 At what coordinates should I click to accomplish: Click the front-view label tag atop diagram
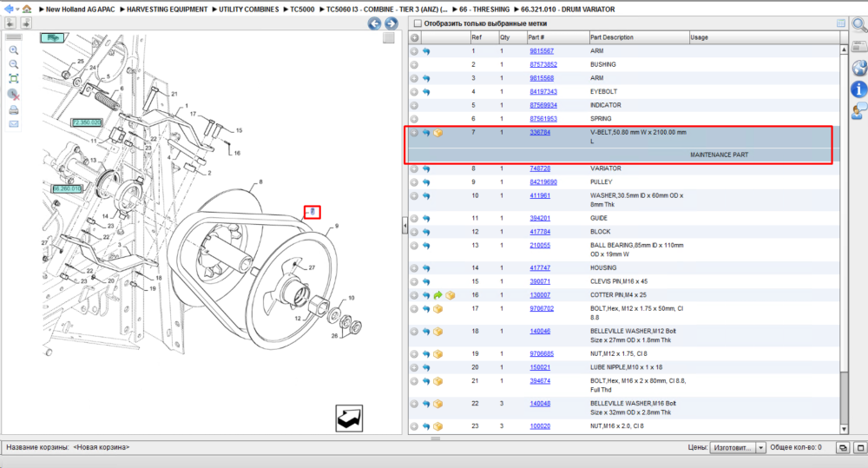52,37
